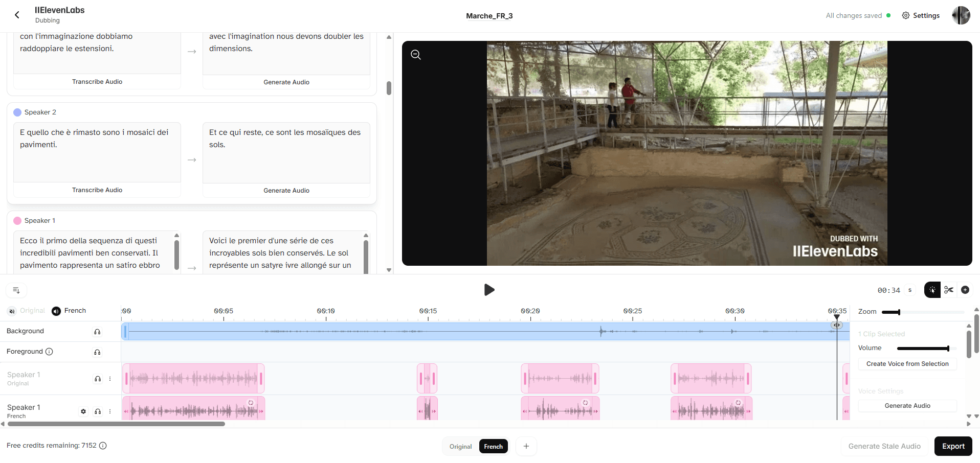Solo the Foreground track via headphones icon
Screen dimensions: 980x463
point(97,352)
